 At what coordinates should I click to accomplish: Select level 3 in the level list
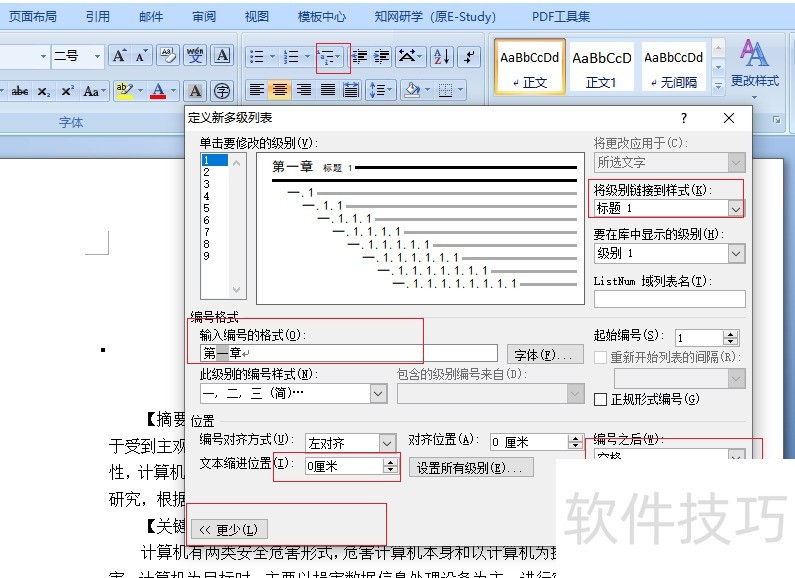(x=207, y=184)
